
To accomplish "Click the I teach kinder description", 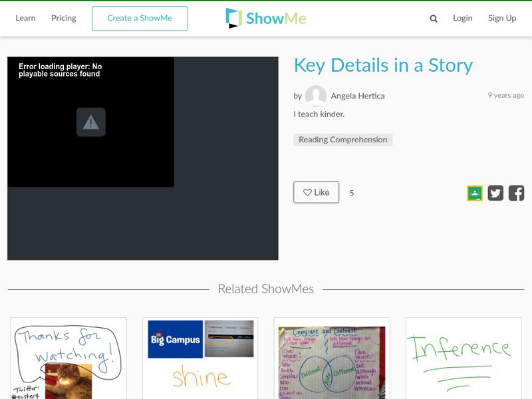I will [x=319, y=114].
